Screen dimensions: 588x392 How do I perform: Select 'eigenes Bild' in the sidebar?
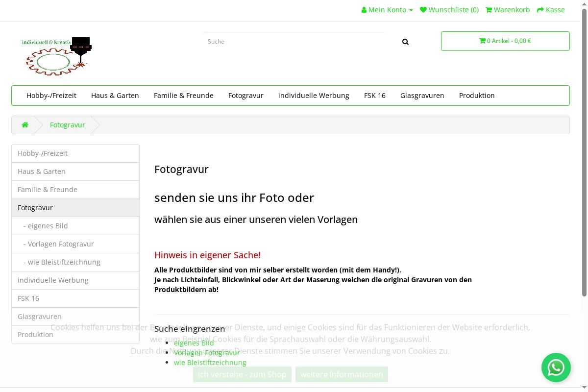pos(48,226)
